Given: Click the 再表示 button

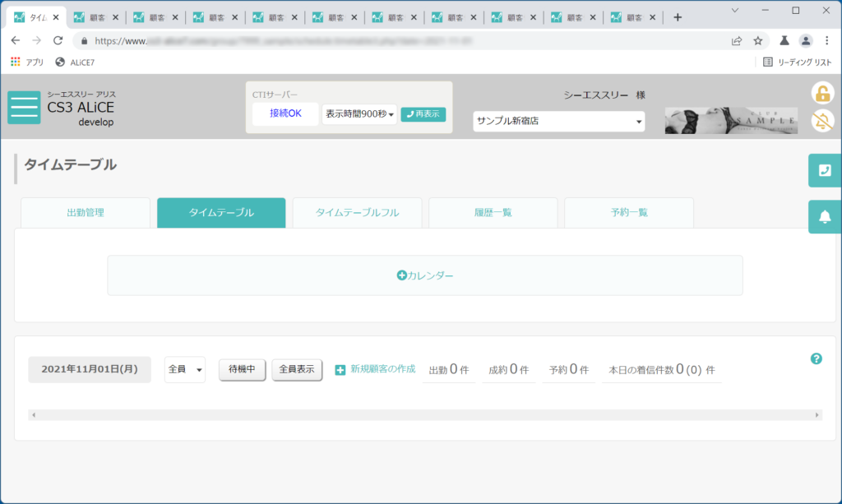Looking at the screenshot, I should (x=423, y=114).
